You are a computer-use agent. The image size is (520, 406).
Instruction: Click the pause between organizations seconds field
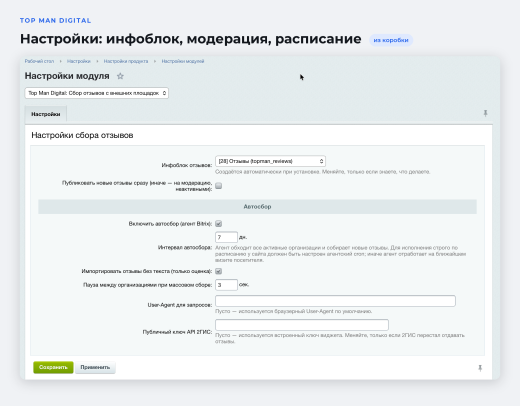pyautogui.click(x=226, y=285)
